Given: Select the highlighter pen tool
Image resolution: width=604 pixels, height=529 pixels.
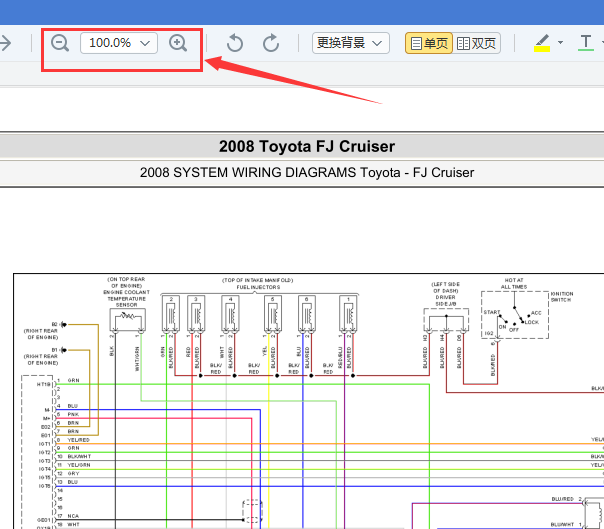Looking at the screenshot, I should coord(542,43).
